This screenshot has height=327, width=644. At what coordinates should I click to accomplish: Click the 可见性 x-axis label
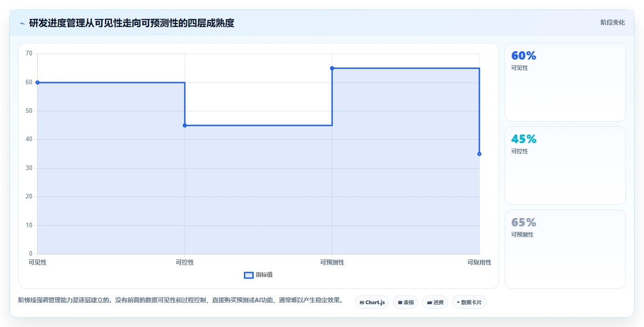click(38, 262)
